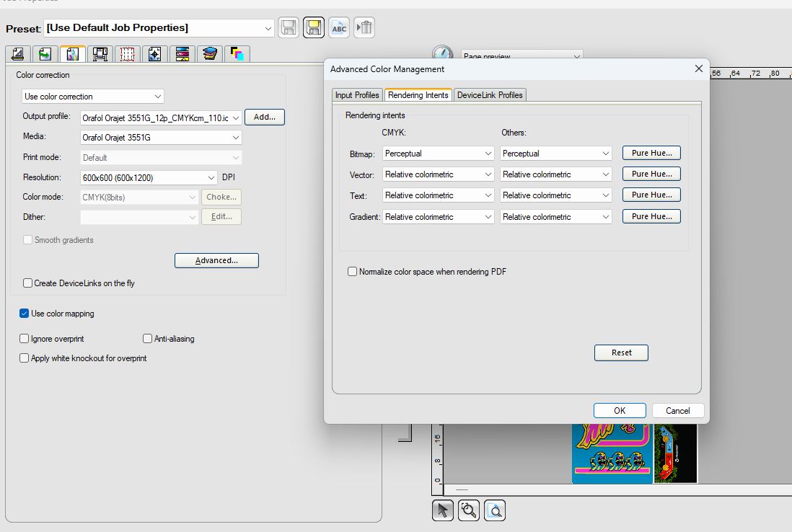Viewport: 792px width, 532px height.
Task: Click the grey Save preset disk icon
Action: coord(289,27)
